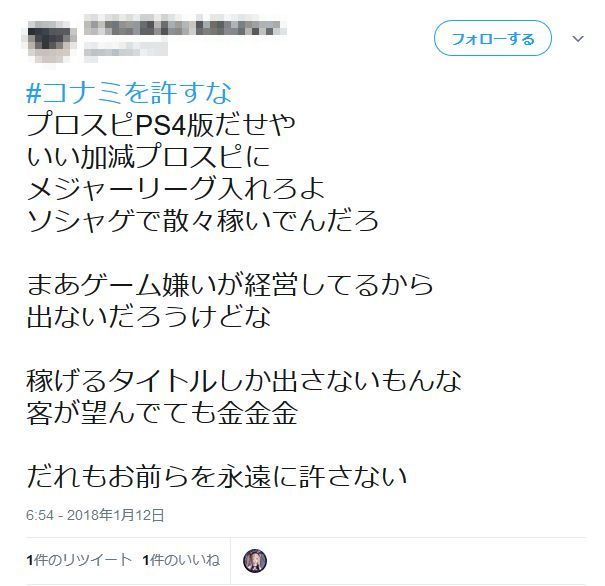Click the text line メジャーリーグ入れろよ

pyautogui.click(x=176, y=189)
